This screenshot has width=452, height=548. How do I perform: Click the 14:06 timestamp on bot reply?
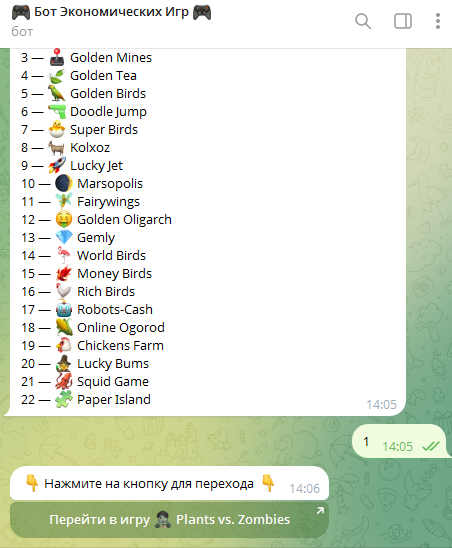pos(304,489)
